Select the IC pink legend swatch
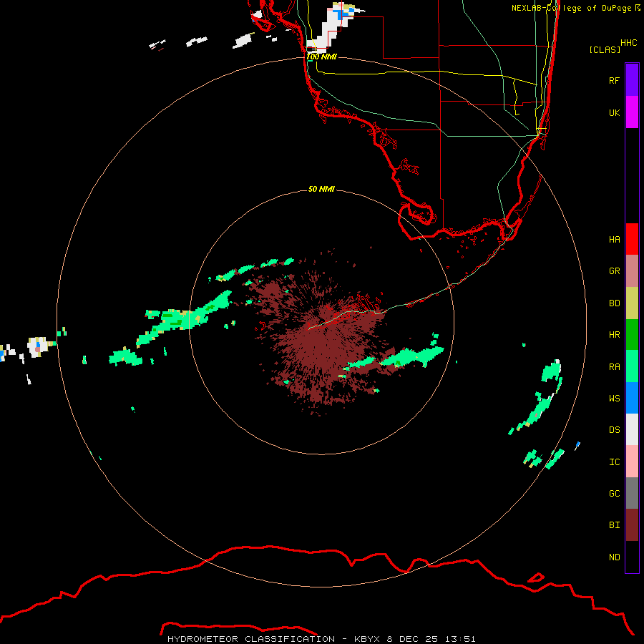The width and height of the screenshot is (644, 644). [632, 462]
